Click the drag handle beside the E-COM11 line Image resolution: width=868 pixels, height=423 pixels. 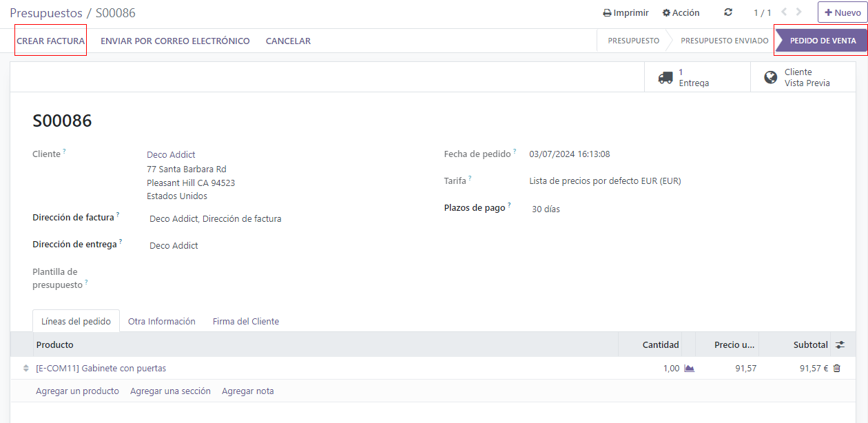[x=24, y=368]
